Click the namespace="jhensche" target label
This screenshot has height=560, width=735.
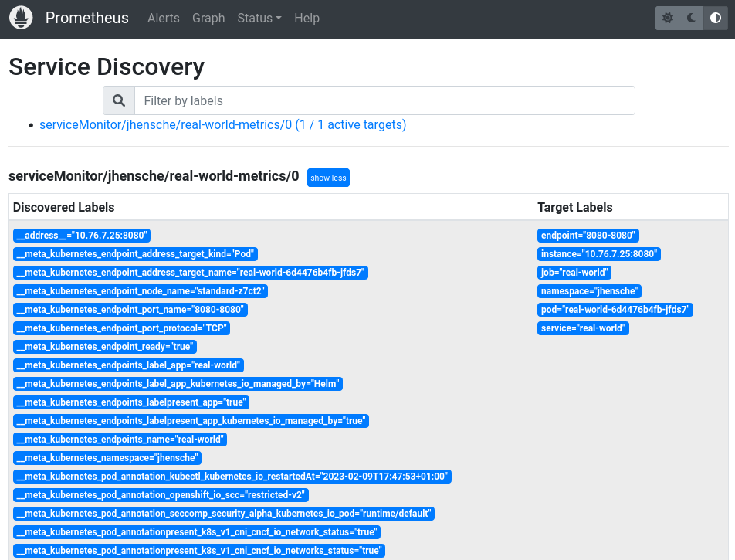click(x=589, y=291)
